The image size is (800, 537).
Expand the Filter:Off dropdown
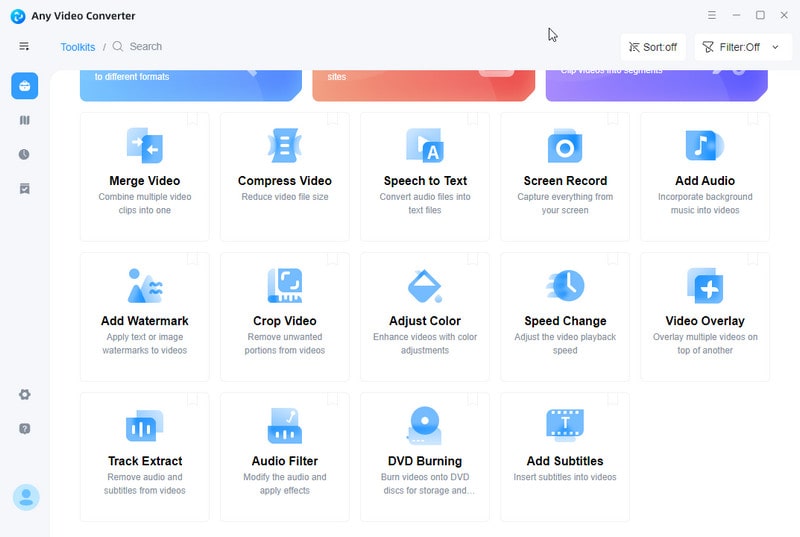[x=743, y=47]
